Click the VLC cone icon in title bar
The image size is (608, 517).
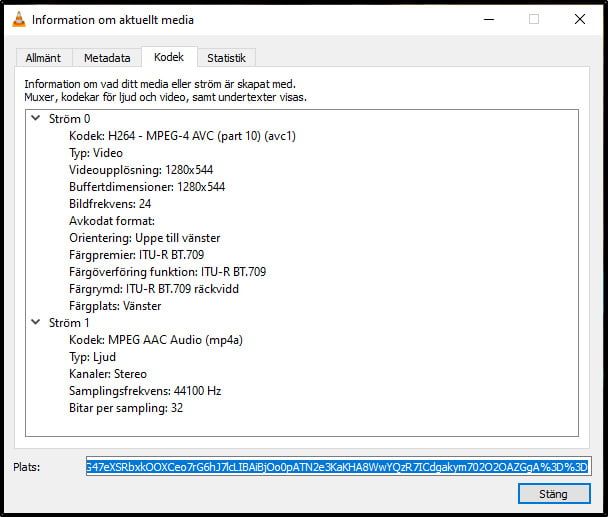point(19,19)
